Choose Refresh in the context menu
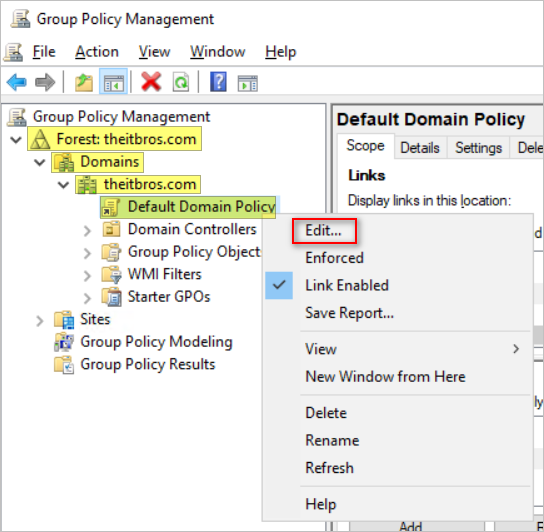The width and height of the screenshot is (544, 532). pos(330,468)
